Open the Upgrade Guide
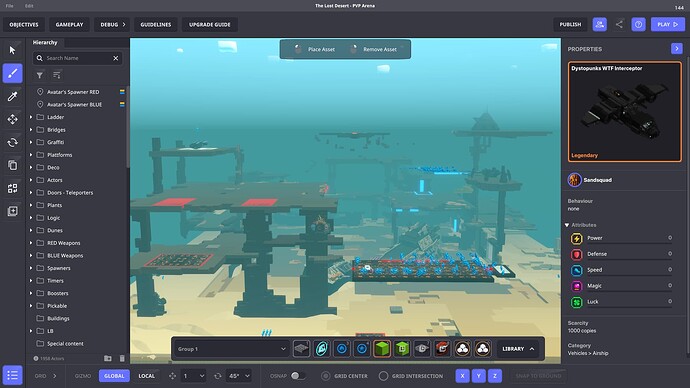Viewport: 690px width, 388px height. (209, 25)
